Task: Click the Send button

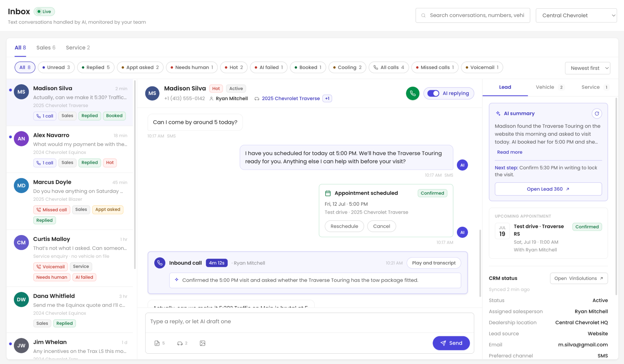Action: pyautogui.click(x=451, y=343)
